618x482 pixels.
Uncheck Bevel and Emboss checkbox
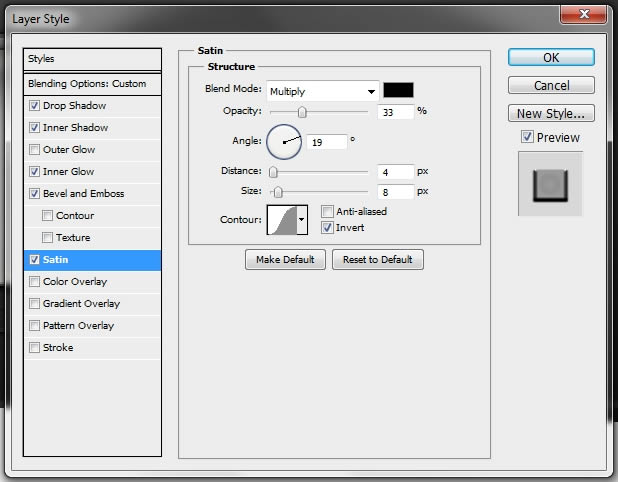pyautogui.click(x=34, y=194)
